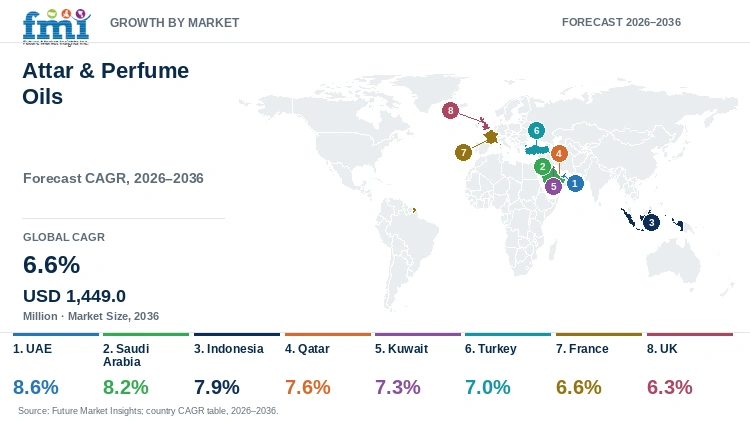Image resolution: width=750 pixels, height=421 pixels.
Task: Click the FMI logo
Action: click(56, 27)
